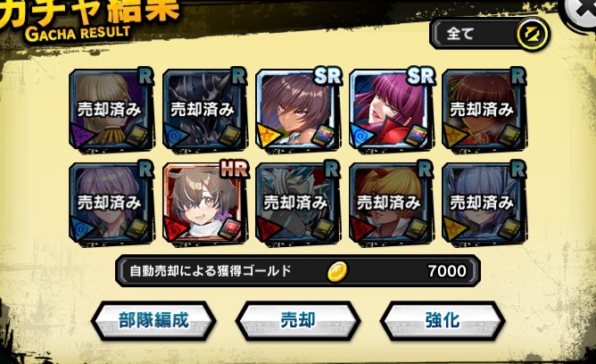Click the 強化 enhance button
The height and width of the screenshot is (364, 596).
(443, 320)
